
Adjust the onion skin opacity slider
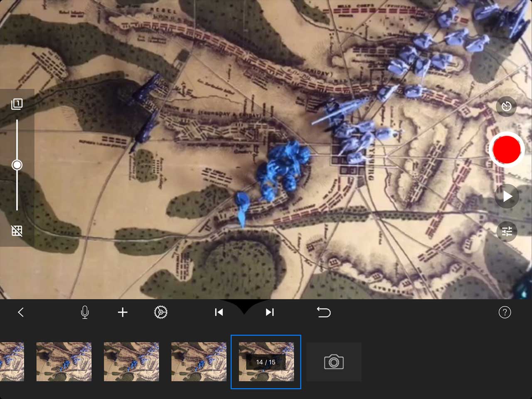(x=17, y=165)
